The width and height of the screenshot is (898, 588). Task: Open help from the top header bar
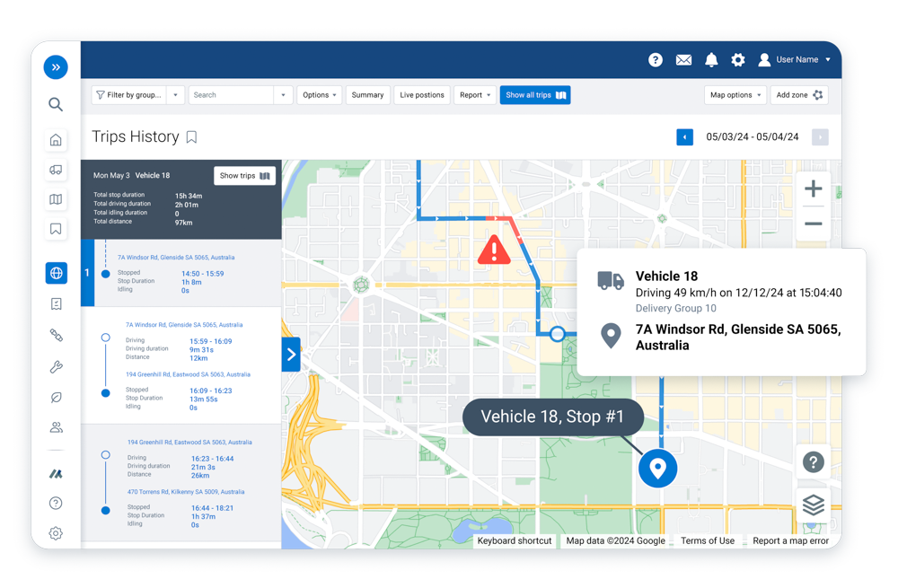(x=656, y=59)
